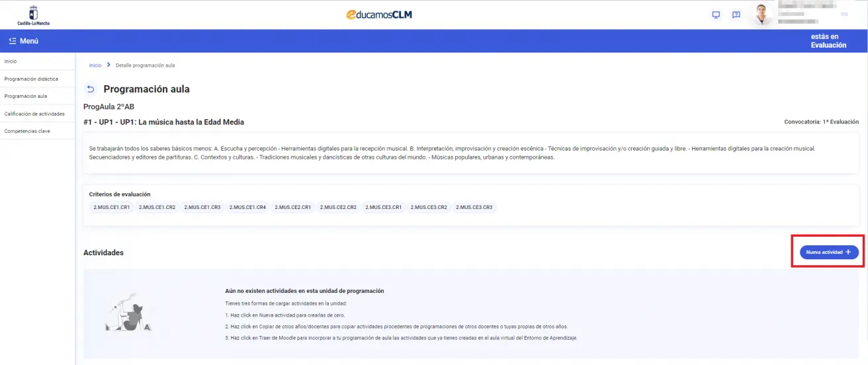Select criterion chip 2.MUS.CE3.CR3
Image resolution: width=868 pixels, height=365 pixels.
point(474,208)
